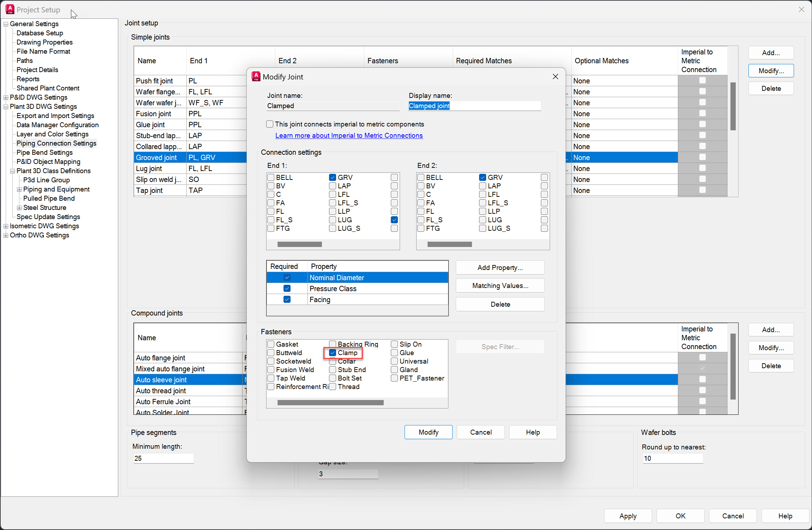
Task: Click the Add Property button
Action: coord(500,267)
